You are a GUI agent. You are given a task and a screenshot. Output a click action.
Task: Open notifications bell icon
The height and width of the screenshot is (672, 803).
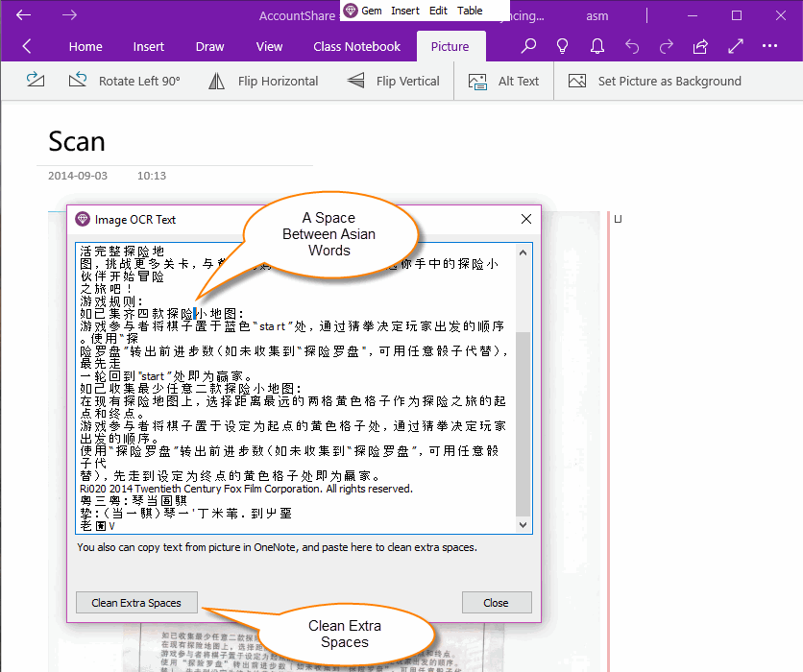[597, 47]
